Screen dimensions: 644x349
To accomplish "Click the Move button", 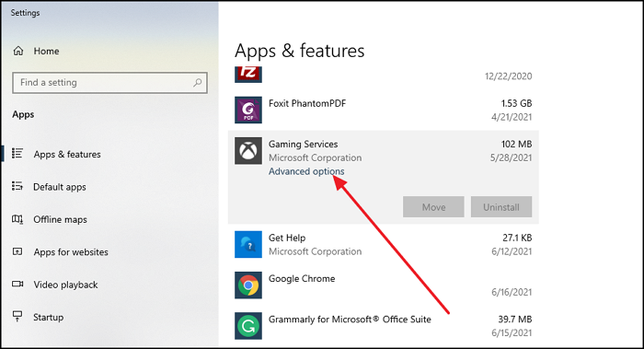I will pyautogui.click(x=433, y=207).
